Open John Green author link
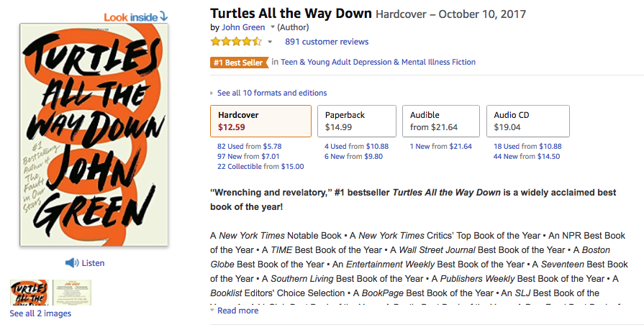The width and height of the screenshot is (644, 330). point(244,27)
